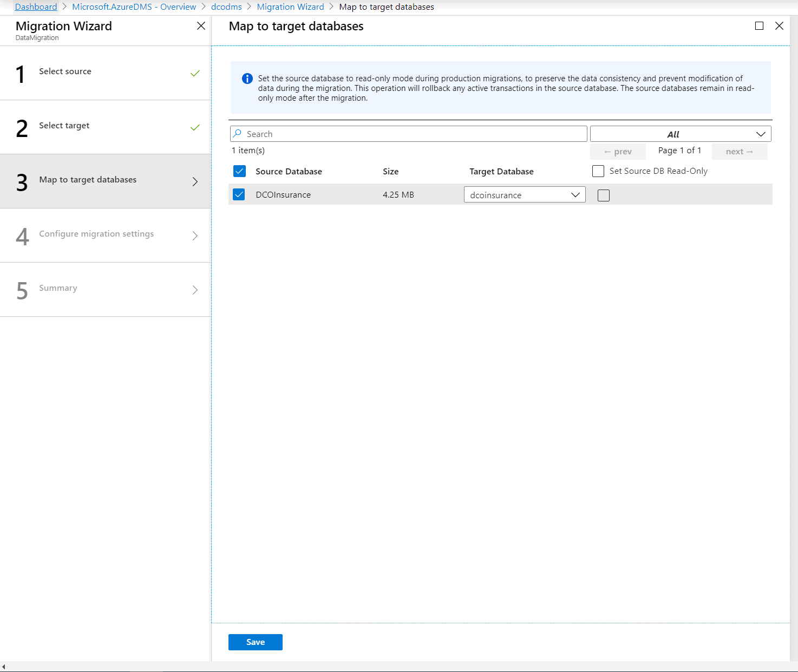Click the next page arrow button
798x672 pixels.
(740, 151)
